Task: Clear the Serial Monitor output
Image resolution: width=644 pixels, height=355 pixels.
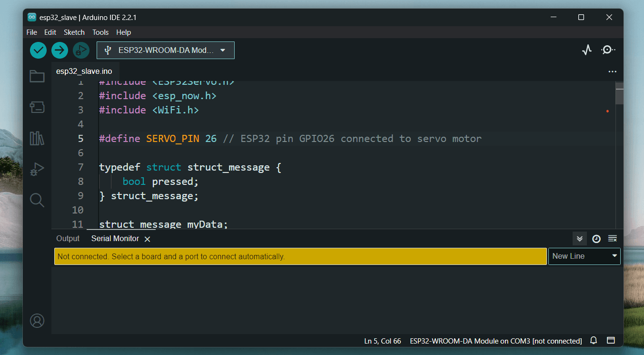Action: (x=613, y=239)
